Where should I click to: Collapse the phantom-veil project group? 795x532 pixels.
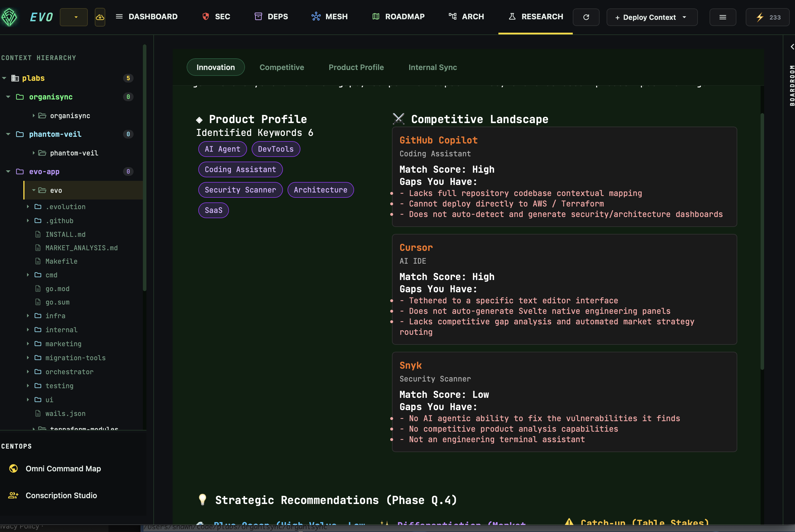[8, 134]
